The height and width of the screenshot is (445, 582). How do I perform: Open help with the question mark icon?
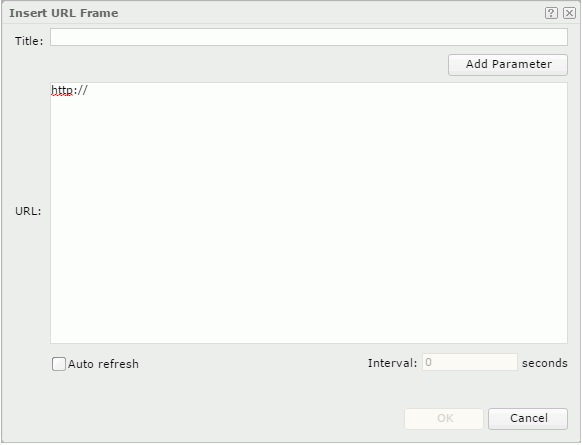(x=551, y=13)
